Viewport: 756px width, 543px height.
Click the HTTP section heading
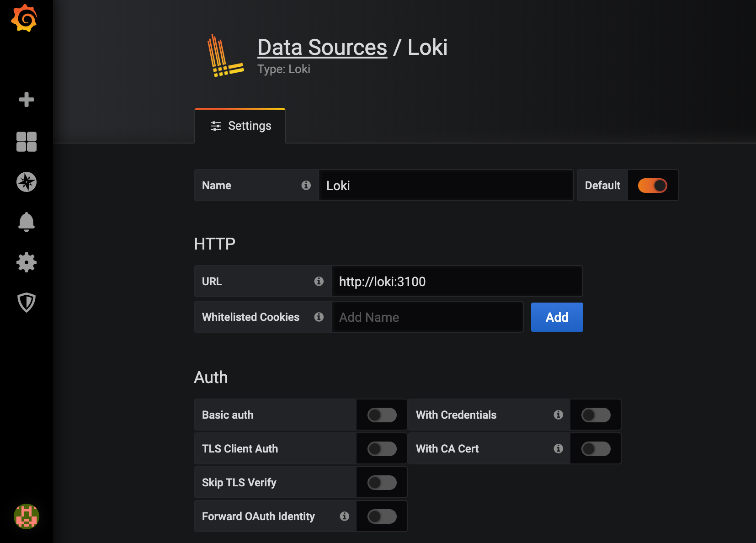tap(214, 244)
